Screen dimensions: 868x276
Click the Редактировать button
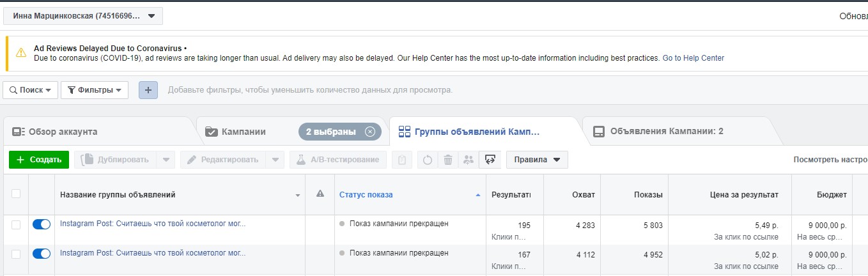click(222, 160)
